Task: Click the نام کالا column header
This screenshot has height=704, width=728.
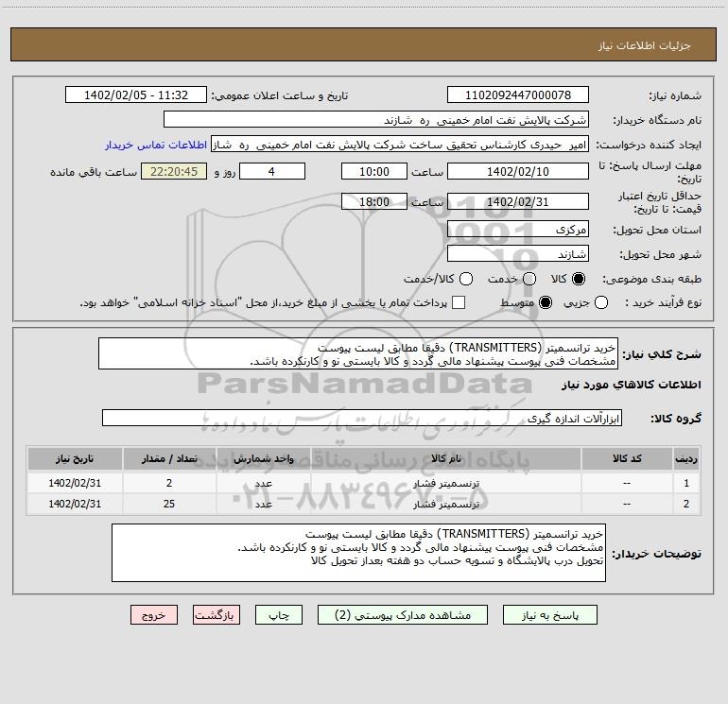Action: (445, 458)
